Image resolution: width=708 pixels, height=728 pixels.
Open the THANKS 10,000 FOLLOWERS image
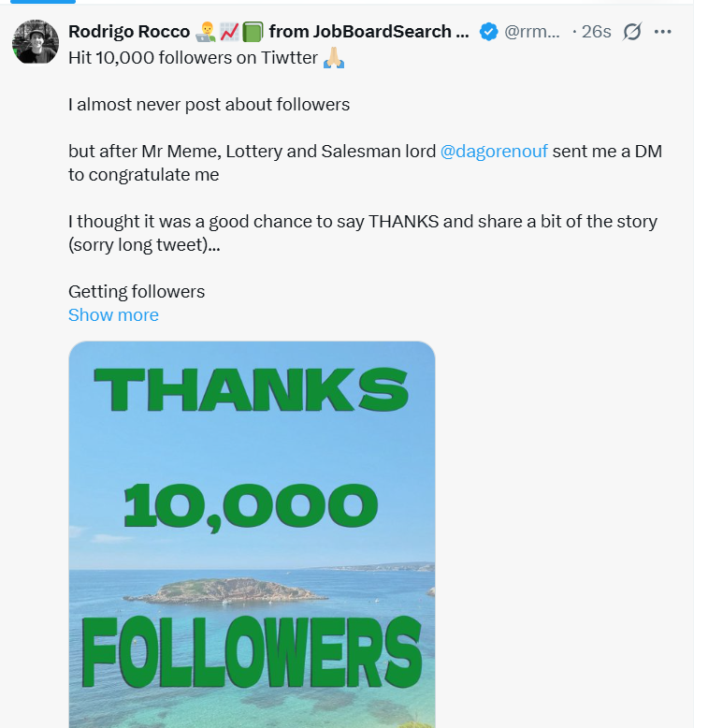pos(252,533)
